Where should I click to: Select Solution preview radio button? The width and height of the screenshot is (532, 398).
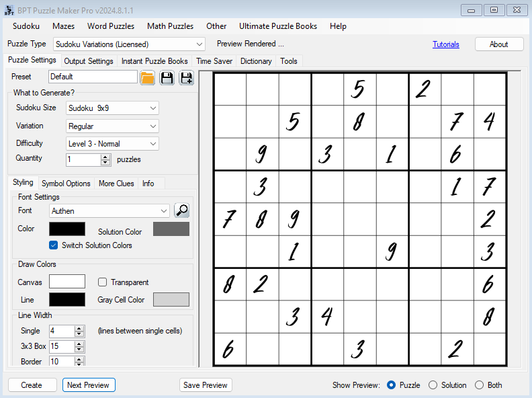[x=433, y=385]
